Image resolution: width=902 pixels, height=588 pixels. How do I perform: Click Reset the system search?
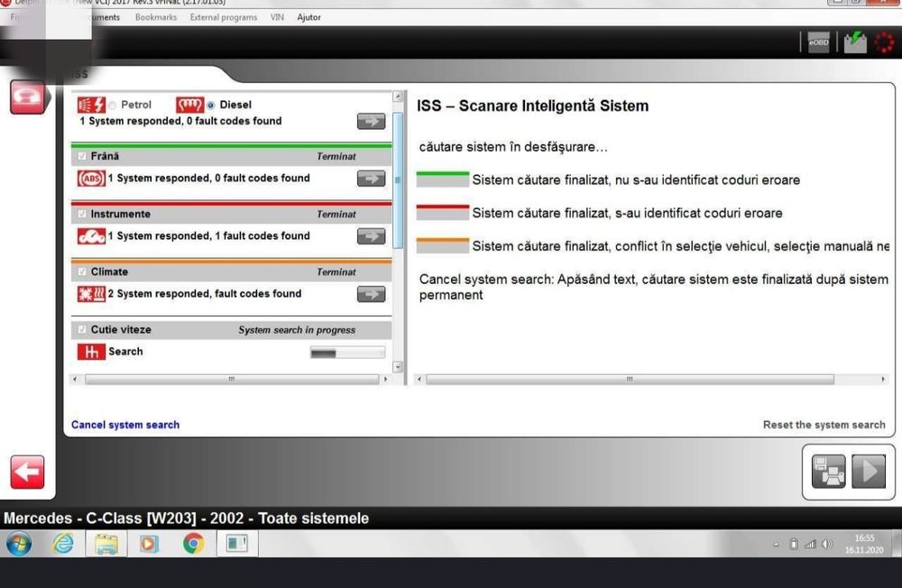point(824,425)
